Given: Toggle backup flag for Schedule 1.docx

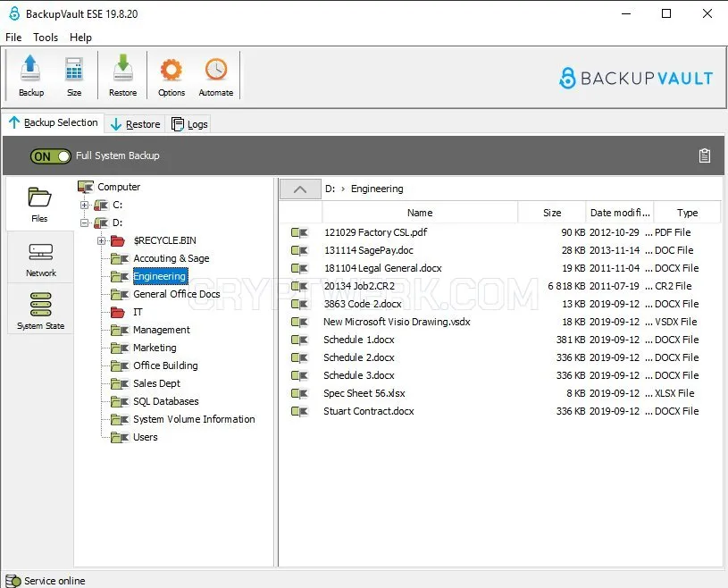Looking at the screenshot, I should click(x=299, y=340).
